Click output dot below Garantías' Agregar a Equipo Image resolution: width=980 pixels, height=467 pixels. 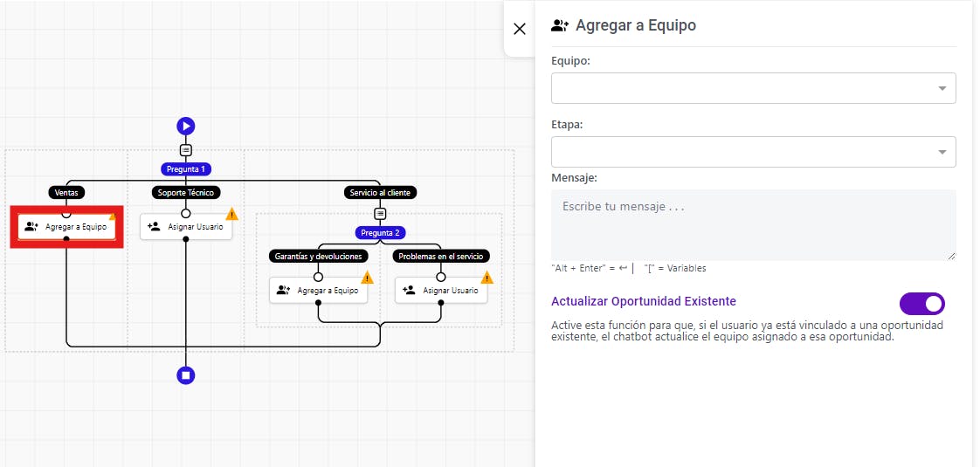pos(318,303)
